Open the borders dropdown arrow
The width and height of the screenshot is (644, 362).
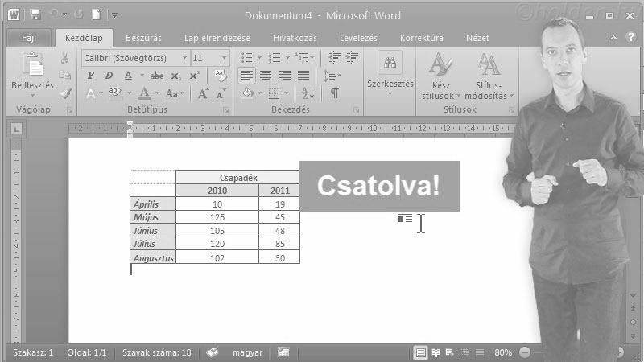(x=287, y=93)
